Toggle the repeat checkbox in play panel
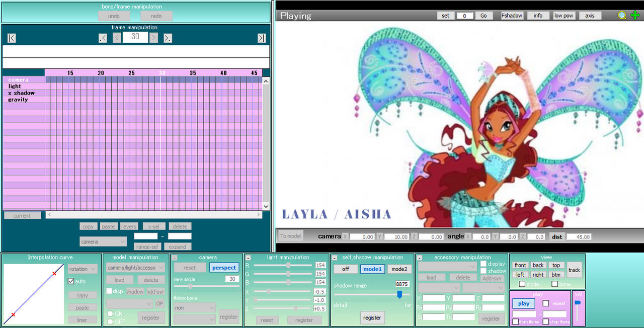This screenshot has height=328, width=644. (546, 303)
